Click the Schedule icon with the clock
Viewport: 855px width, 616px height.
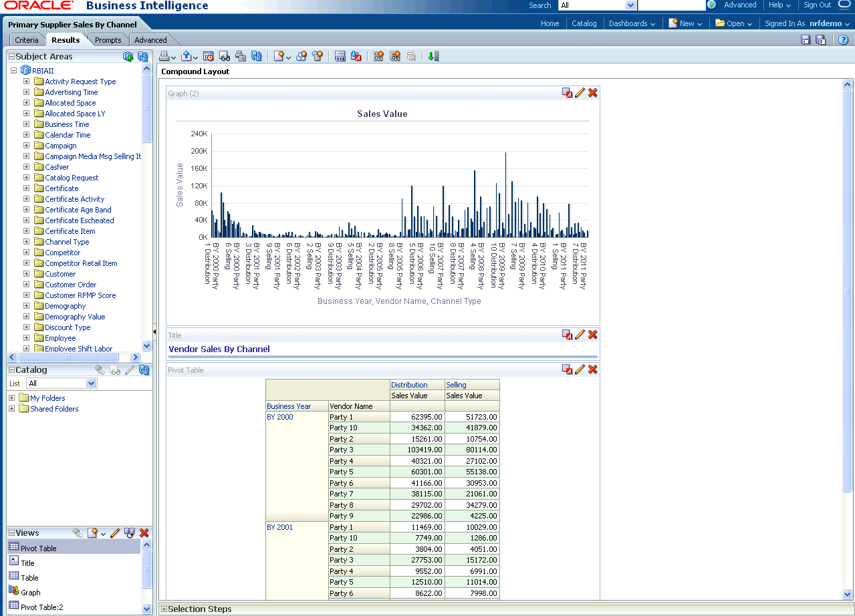coord(209,57)
